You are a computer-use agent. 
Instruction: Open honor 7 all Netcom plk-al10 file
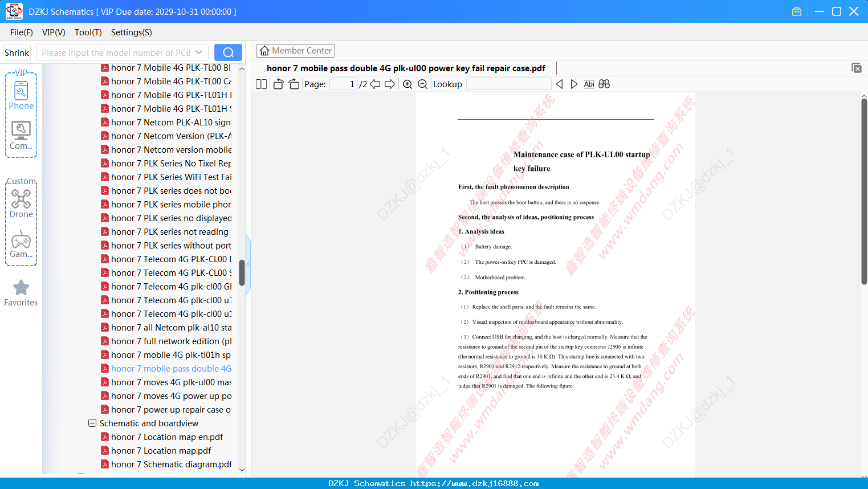(x=171, y=328)
